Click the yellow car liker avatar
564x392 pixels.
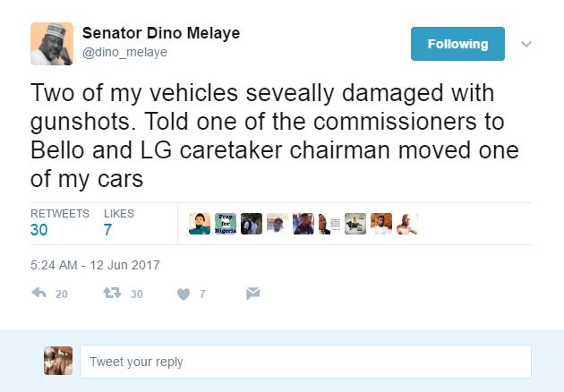coord(355,224)
